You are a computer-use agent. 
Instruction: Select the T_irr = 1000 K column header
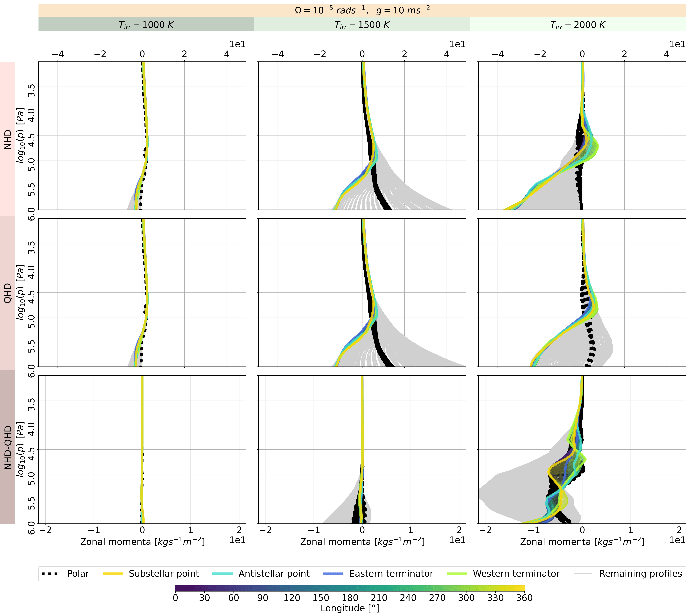point(146,24)
